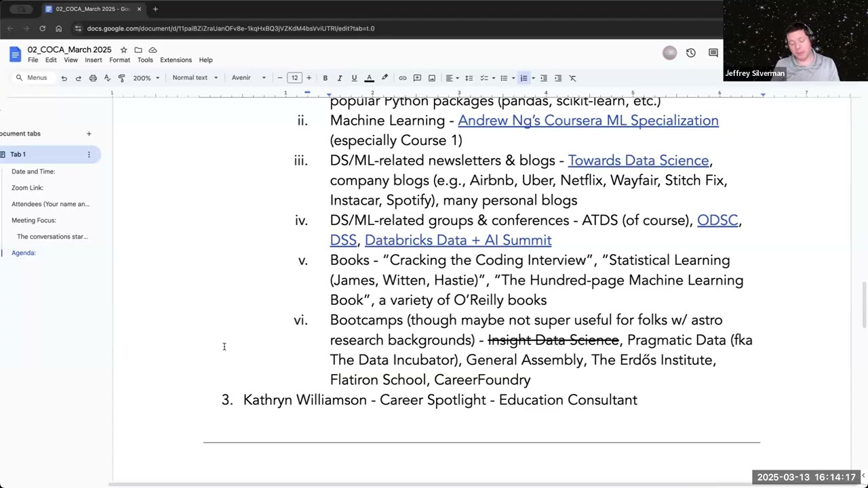Open the highlight color picker
This screenshot has width=868, height=488.
384,78
